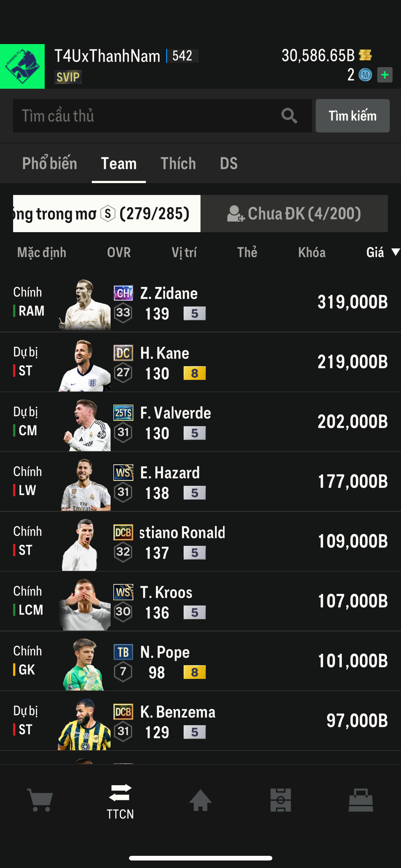Tap the green club crest logo
401x868 pixels.
click(x=22, y=66)
